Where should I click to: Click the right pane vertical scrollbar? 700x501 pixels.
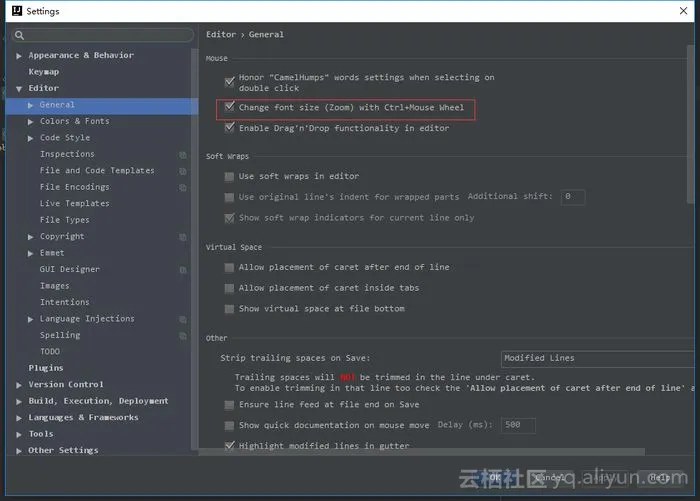click(691, 124)
